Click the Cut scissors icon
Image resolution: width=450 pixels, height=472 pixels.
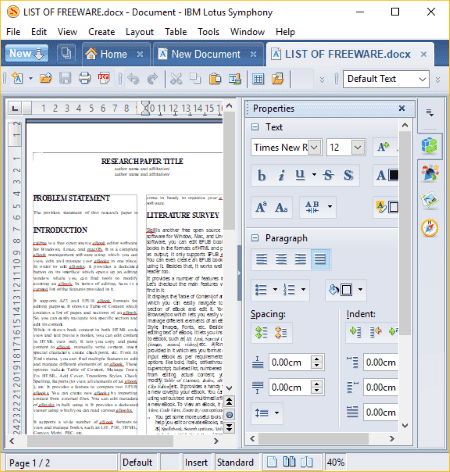coord(176,79)
